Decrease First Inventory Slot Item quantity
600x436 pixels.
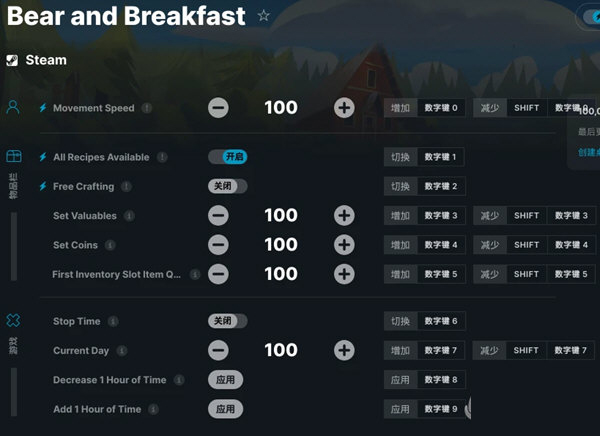[218, 274]
